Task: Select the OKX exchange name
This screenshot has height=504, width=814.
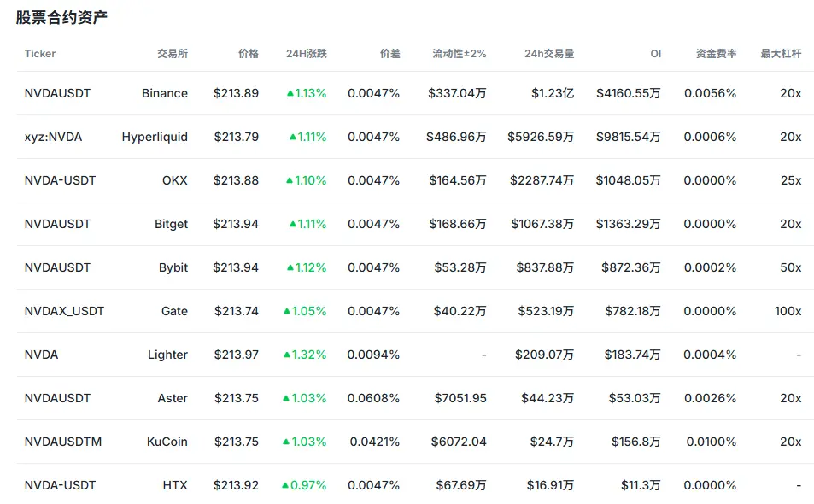Action: coord(175,180)
